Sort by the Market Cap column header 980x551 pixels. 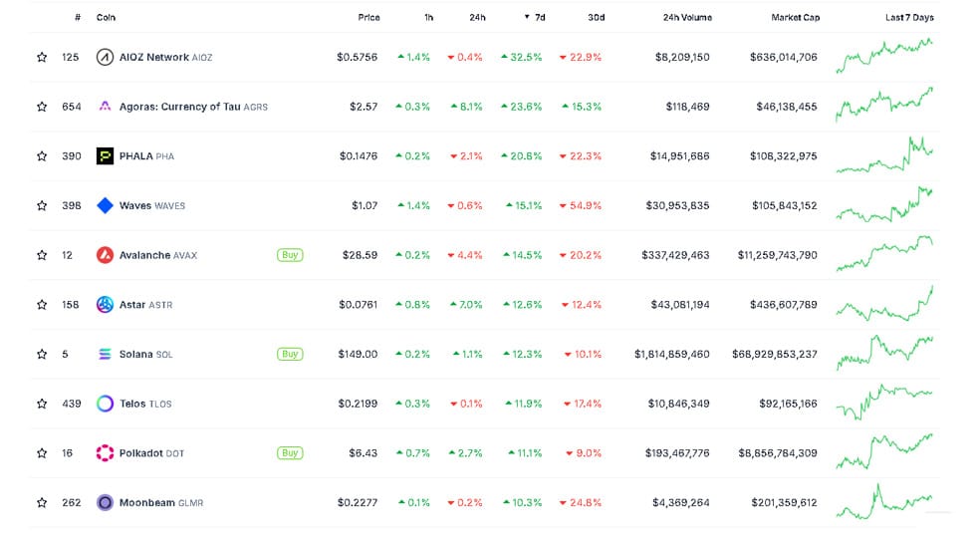[795, 18]
